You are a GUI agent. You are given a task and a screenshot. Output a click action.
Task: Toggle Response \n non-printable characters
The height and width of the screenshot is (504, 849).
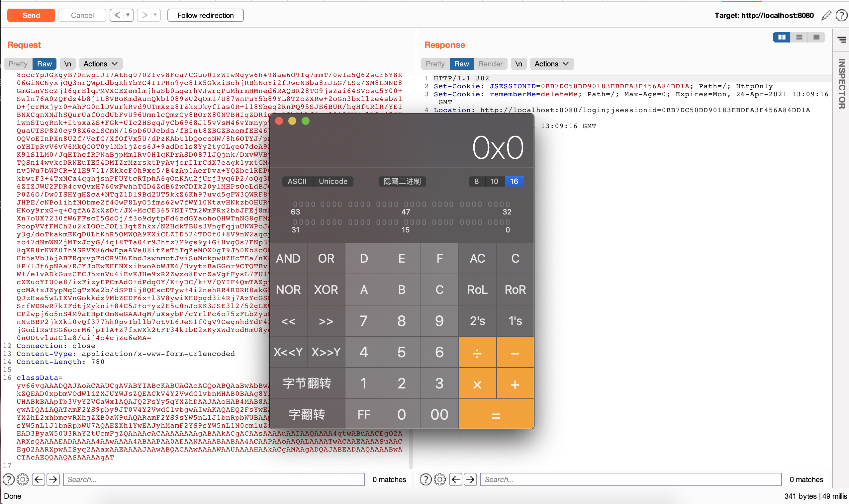[519, 64]
